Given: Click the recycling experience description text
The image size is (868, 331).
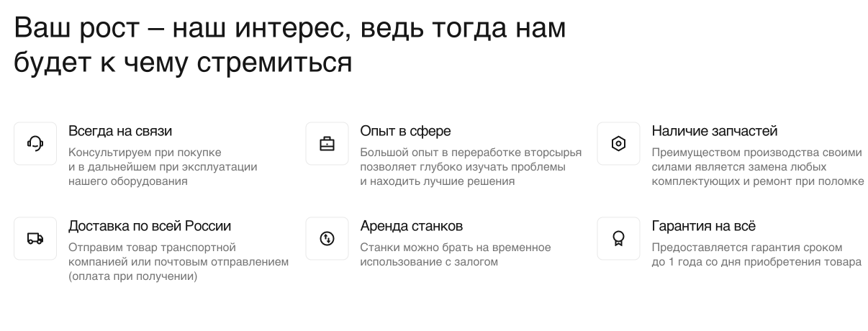Looking at the screenshot, I should 471,167.
